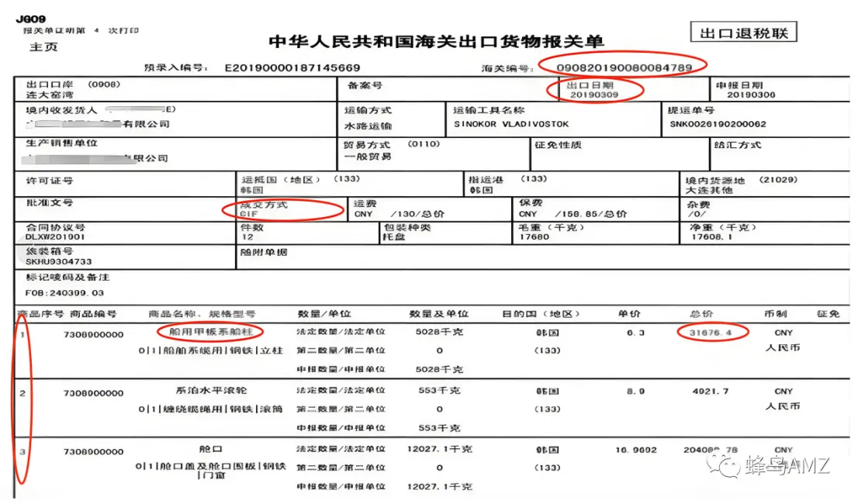Click container number SKHU9304733
858x504 pixels.
(x=58, y=262)
